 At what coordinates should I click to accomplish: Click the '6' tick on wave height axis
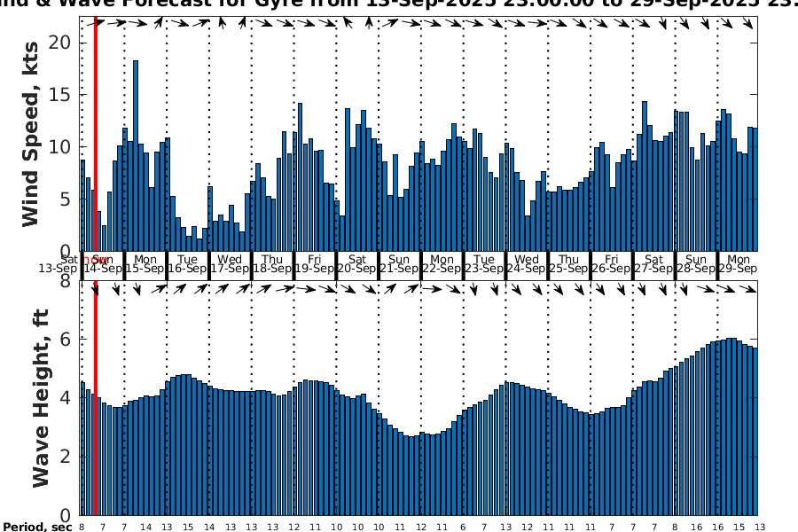[65, 339]
